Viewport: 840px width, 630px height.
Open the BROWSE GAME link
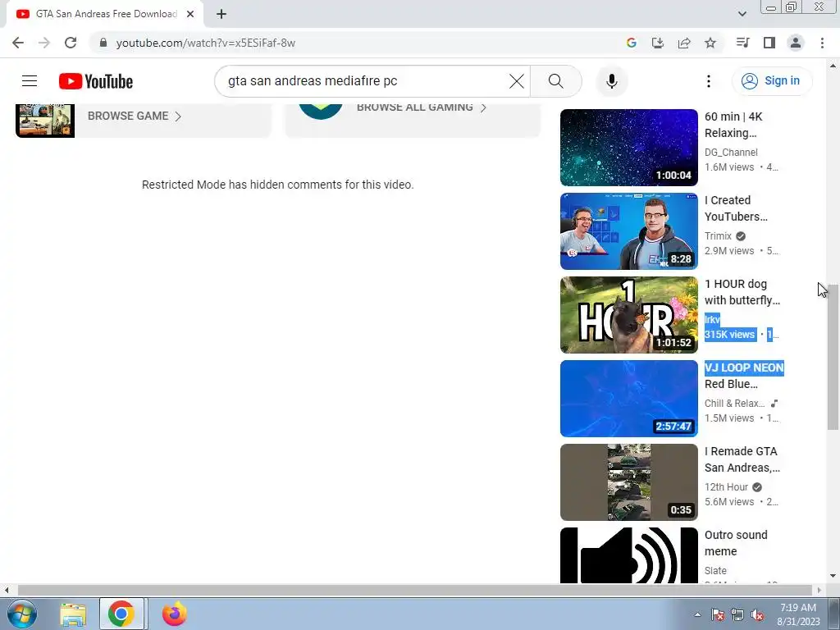click(x=134, y=116)
